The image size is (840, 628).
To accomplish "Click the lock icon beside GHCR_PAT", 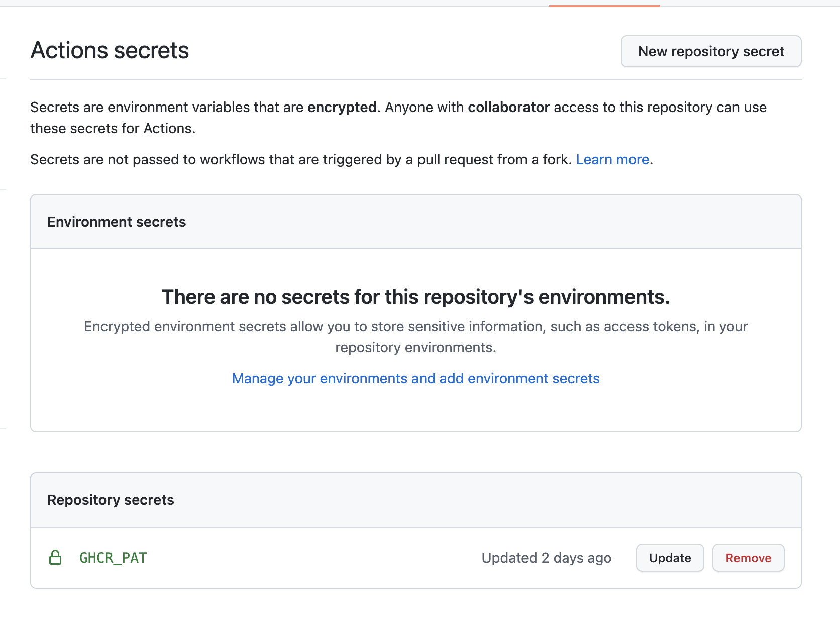I will tap(55, 558).
